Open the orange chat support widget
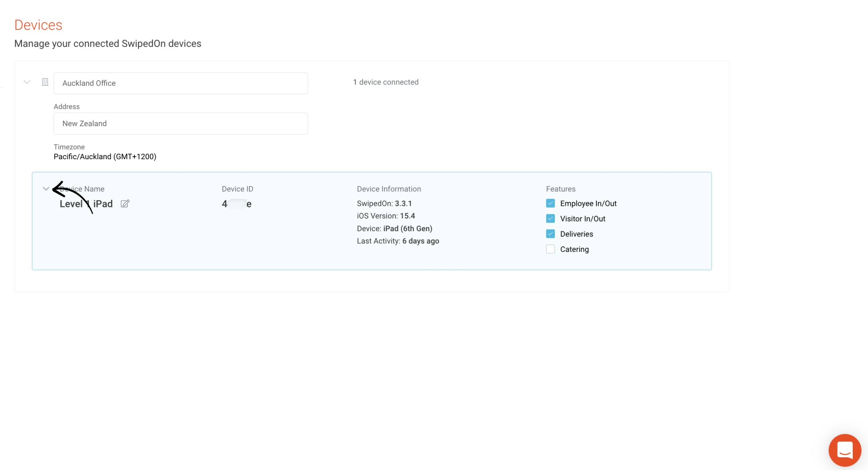This screenshot has width=868, height=470. 845,450
